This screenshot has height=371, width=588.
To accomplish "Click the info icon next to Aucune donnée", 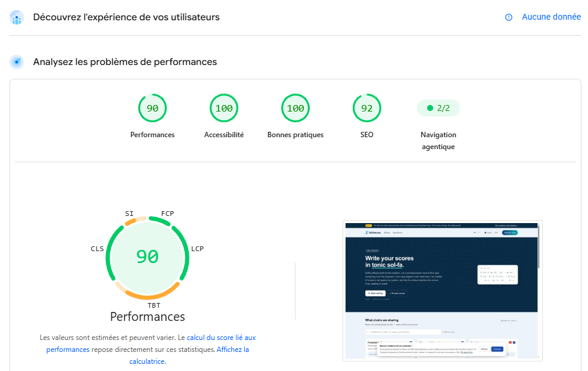I will click(509, 17).
